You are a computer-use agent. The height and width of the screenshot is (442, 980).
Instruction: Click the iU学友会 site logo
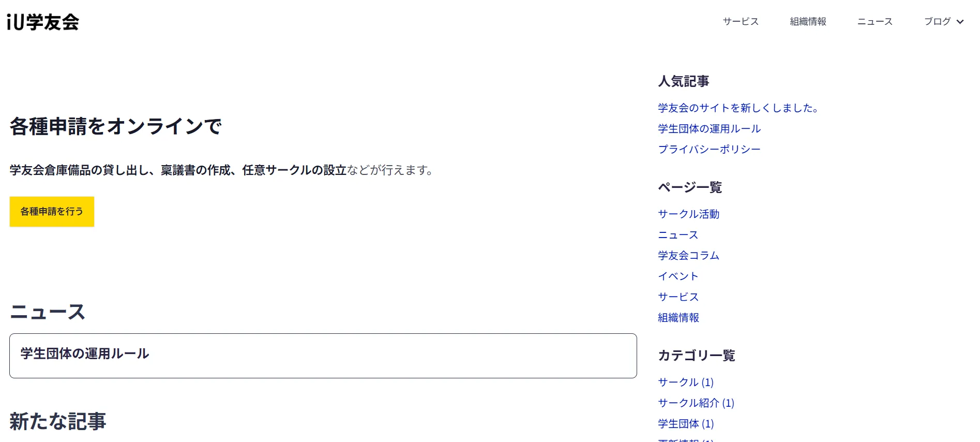pos(43,22)
